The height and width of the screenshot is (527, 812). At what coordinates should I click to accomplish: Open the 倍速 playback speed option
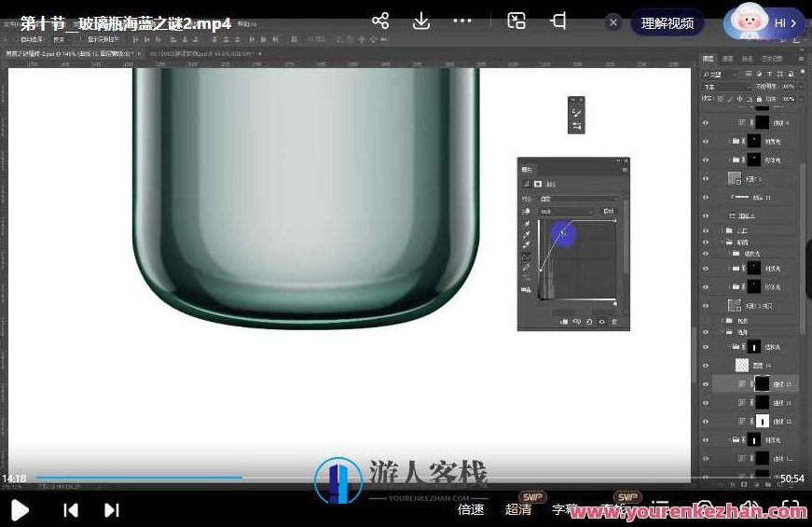[471, 510]
